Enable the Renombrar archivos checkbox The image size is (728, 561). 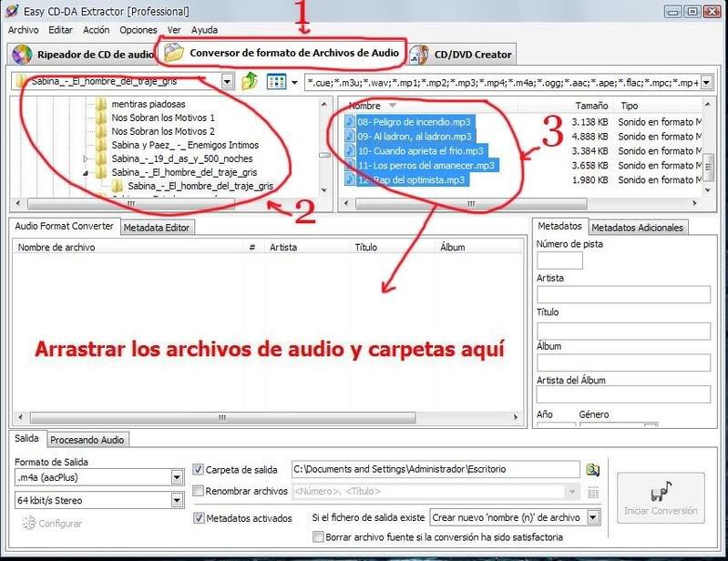(199, 491)
